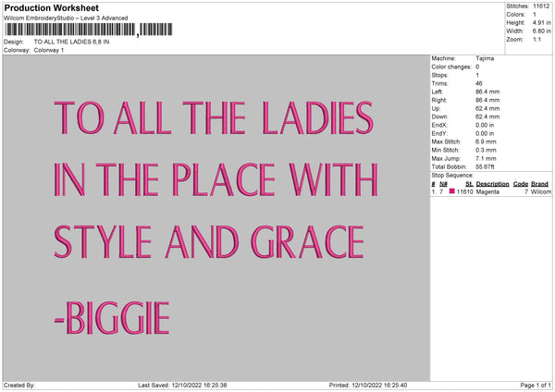555x392 pixels.
Task: Click the Code column header
Action: [521, 184]
